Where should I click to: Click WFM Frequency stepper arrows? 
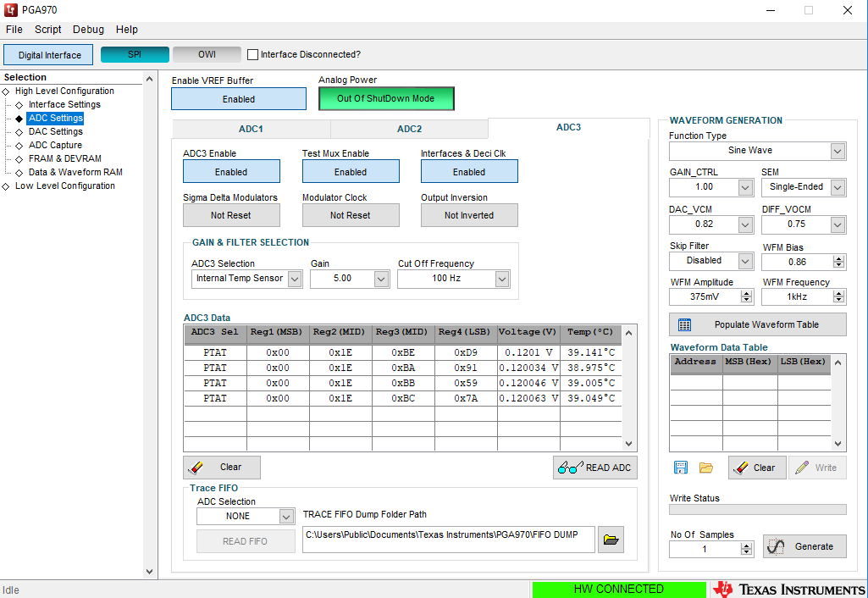click(839, 296)
